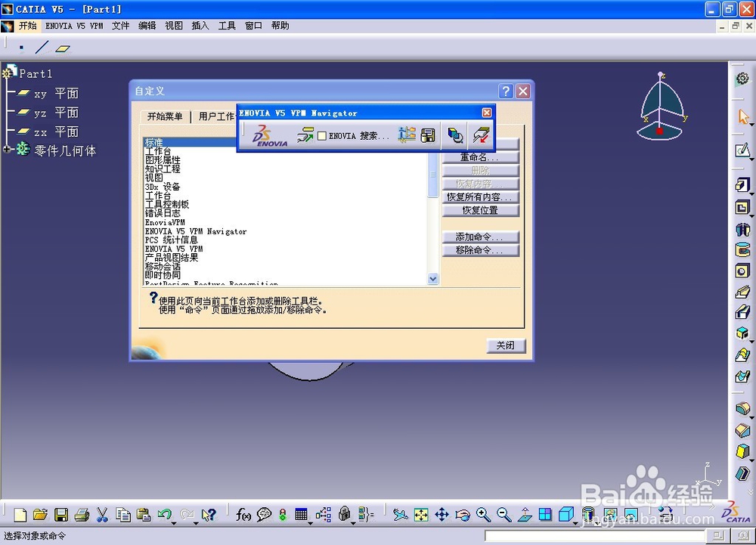Click the Isometric View cube icon
The width and height of the screenshot is (756, 545).
[x=566, y=514]
